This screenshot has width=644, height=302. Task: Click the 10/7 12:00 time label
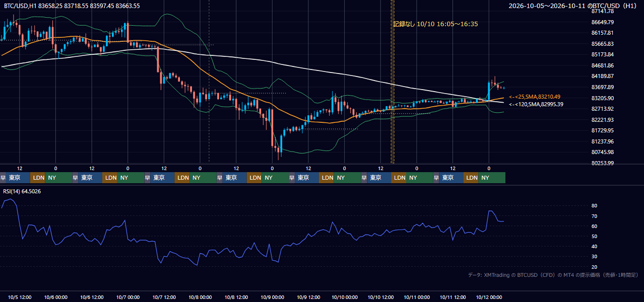tap(164, 297)
